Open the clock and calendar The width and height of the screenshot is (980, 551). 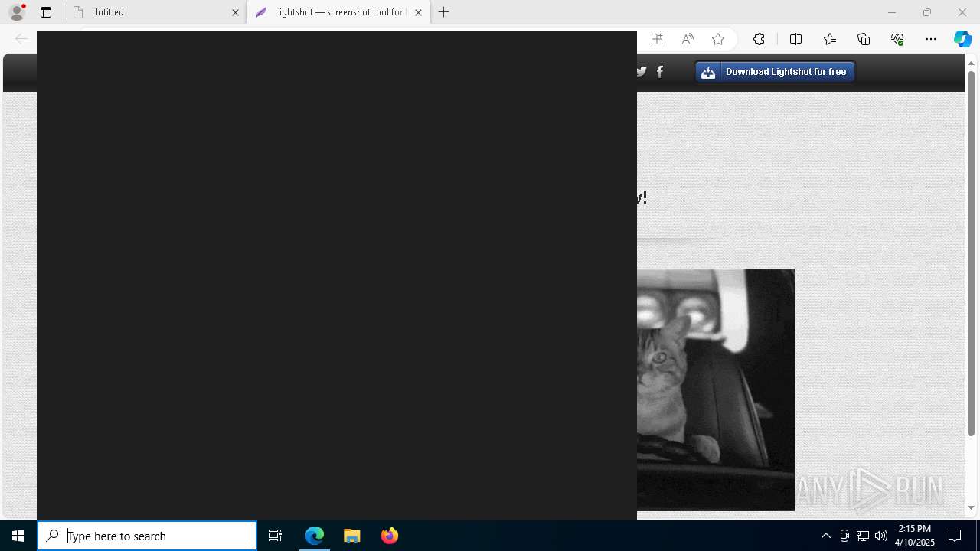point(915,536)
